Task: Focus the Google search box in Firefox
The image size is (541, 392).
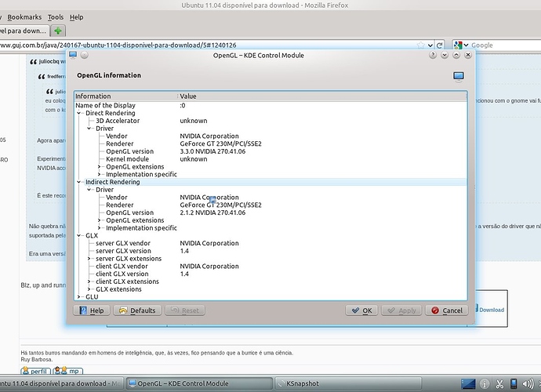Action: point(505,45)
